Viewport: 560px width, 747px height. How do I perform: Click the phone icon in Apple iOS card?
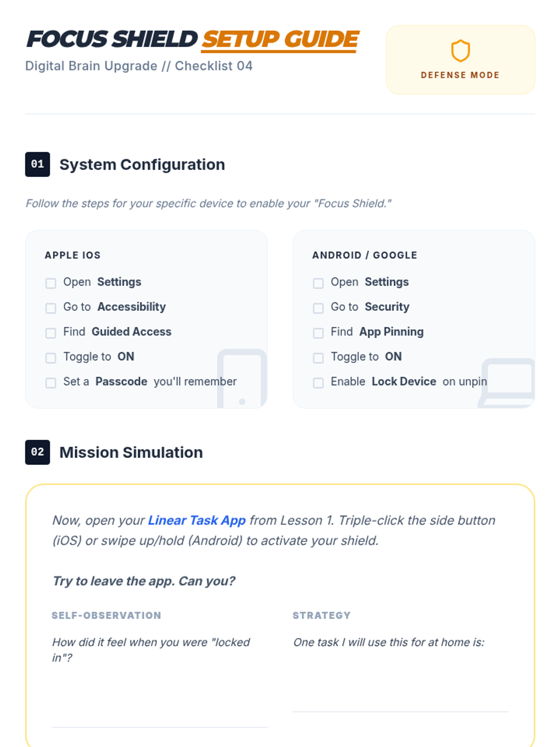[x=242, y=379]
